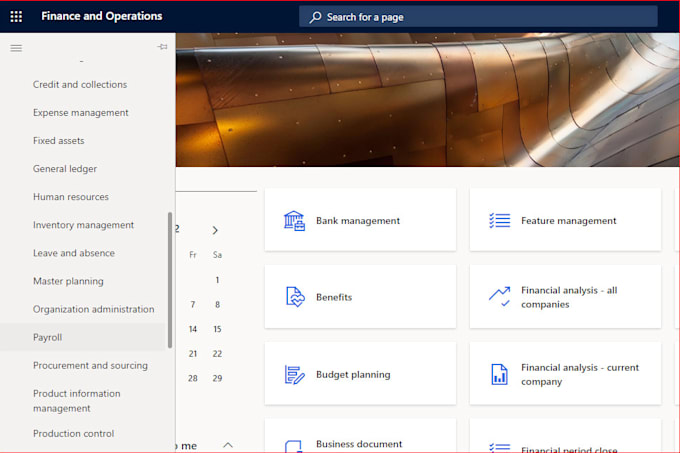Viewport: 680px width, 453px height.
Task: Open General ledger module
Action: tap(65, 169)
